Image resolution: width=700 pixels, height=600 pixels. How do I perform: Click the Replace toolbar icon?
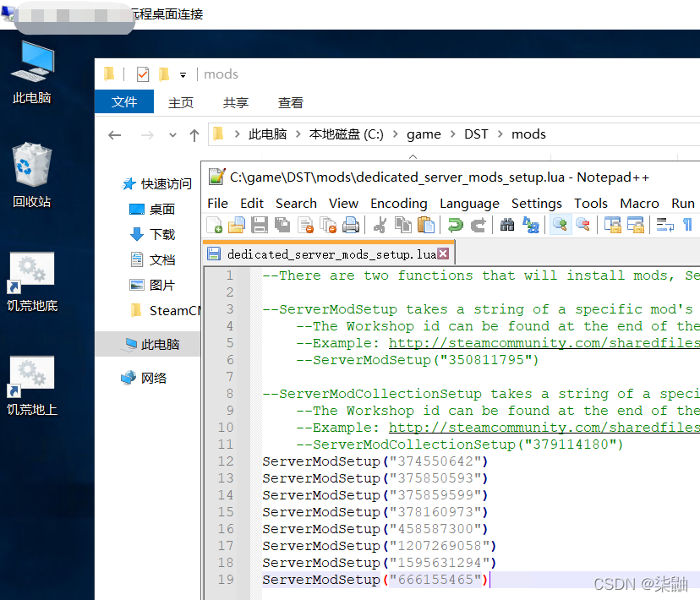[531, 226]
